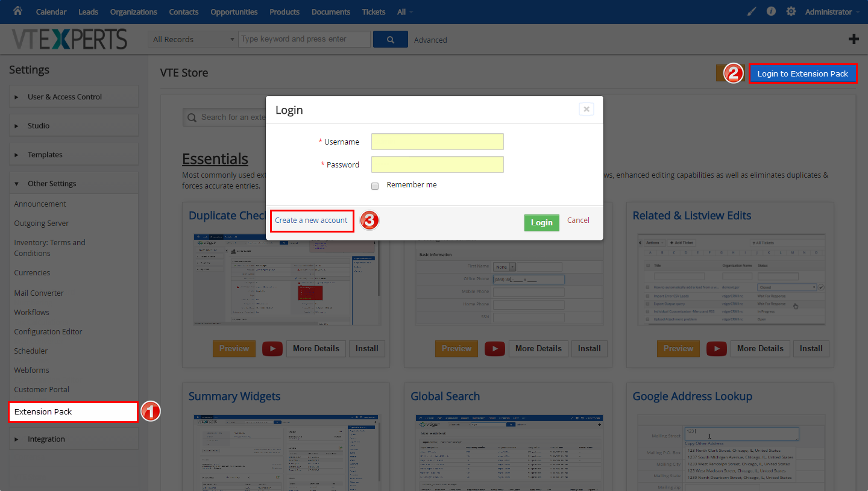Tick the Remember me checkbox
This screenshot has height=491, width=868.
point(375,186)
